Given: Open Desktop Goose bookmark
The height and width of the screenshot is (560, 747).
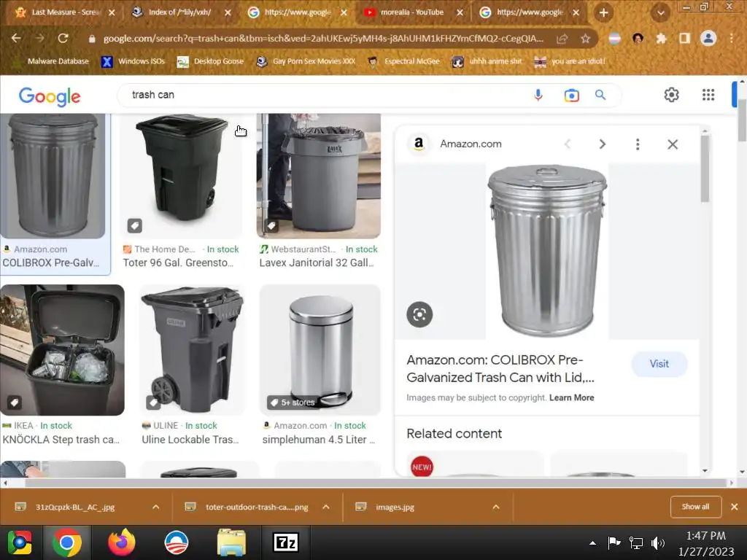Looking at the screenshot, I should pyautogui.click(x=210, y=61).
